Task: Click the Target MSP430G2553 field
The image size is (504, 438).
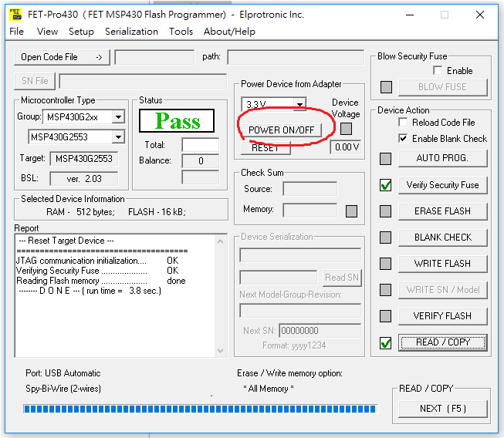Action: [84, 159]
